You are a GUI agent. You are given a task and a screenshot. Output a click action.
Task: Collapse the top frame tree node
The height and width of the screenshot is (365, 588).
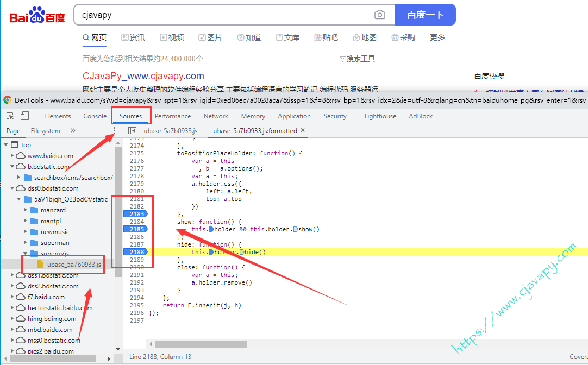point(5,144)
